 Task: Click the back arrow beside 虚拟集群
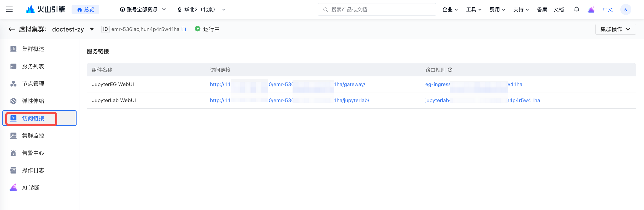[x=12, y=29]
